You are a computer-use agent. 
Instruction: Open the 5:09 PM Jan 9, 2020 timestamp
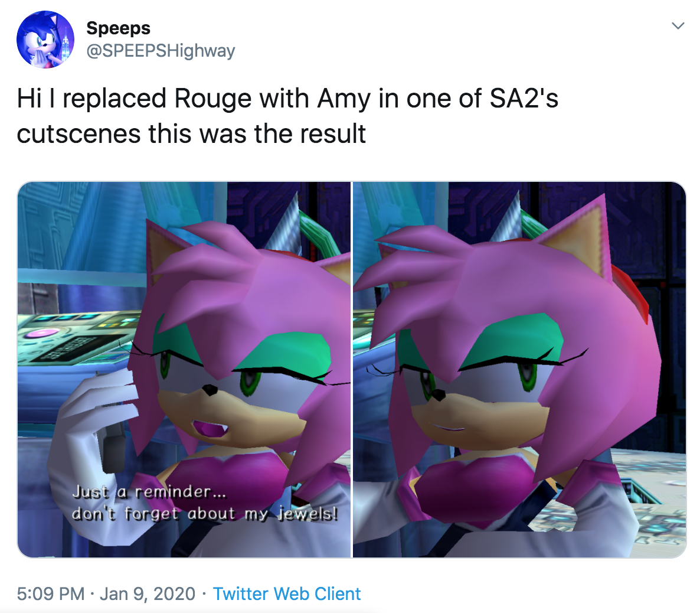click(x=106, y=594)
